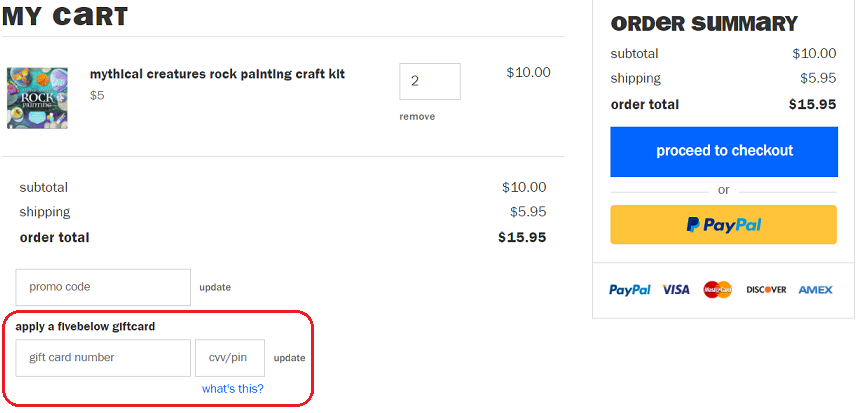Click the $5 unit price under product name

click(97, 96)
